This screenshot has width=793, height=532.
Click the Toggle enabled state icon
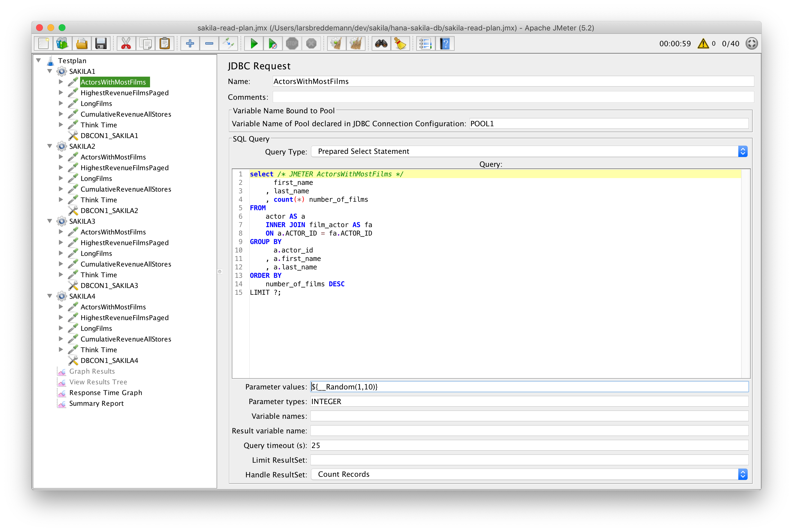click(x=228, y=43)
